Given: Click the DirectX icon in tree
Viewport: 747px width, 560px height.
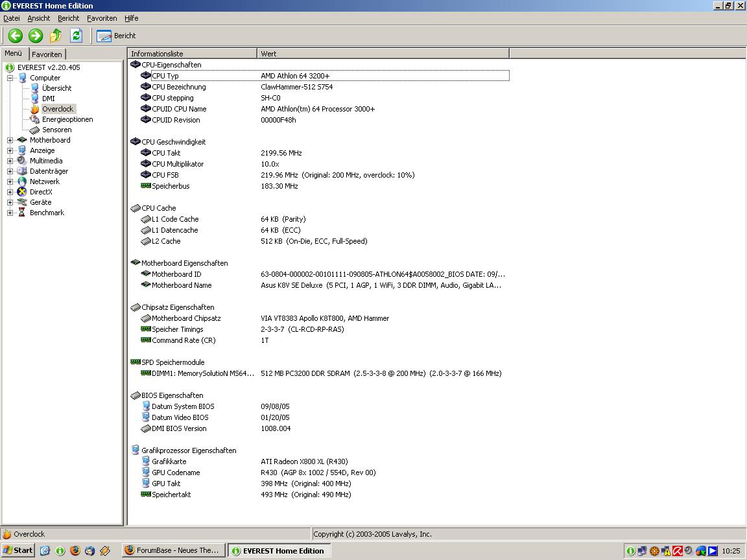Looking at the screenshot, I should [x=22, y=192].
